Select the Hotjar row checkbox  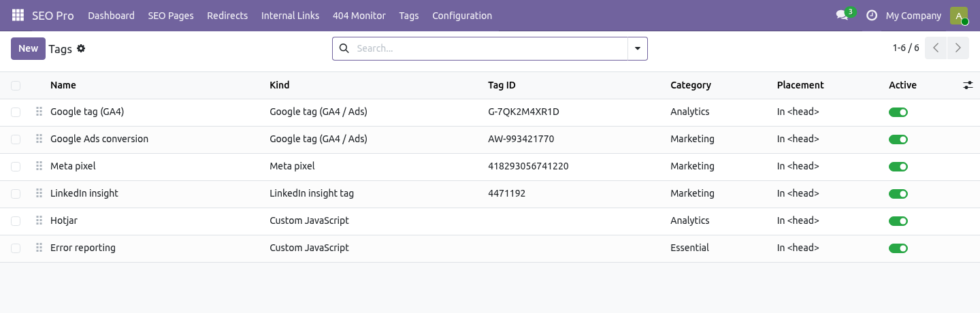[16, 221]
